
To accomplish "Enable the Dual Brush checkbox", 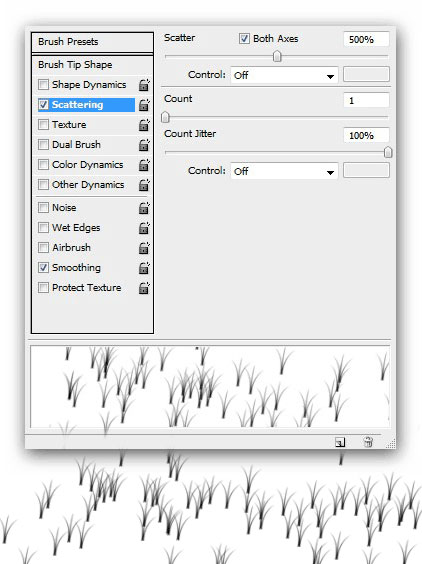I will tap(43, 145).
